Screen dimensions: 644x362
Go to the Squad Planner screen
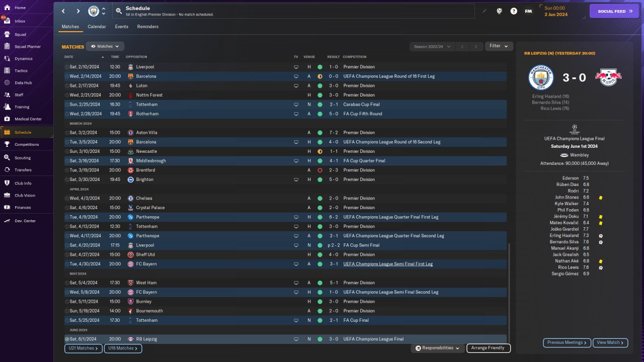(26, 46)
